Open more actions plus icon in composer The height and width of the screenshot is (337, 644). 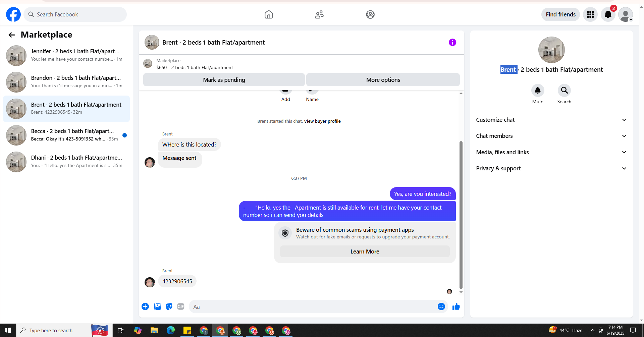coord(145,306)
